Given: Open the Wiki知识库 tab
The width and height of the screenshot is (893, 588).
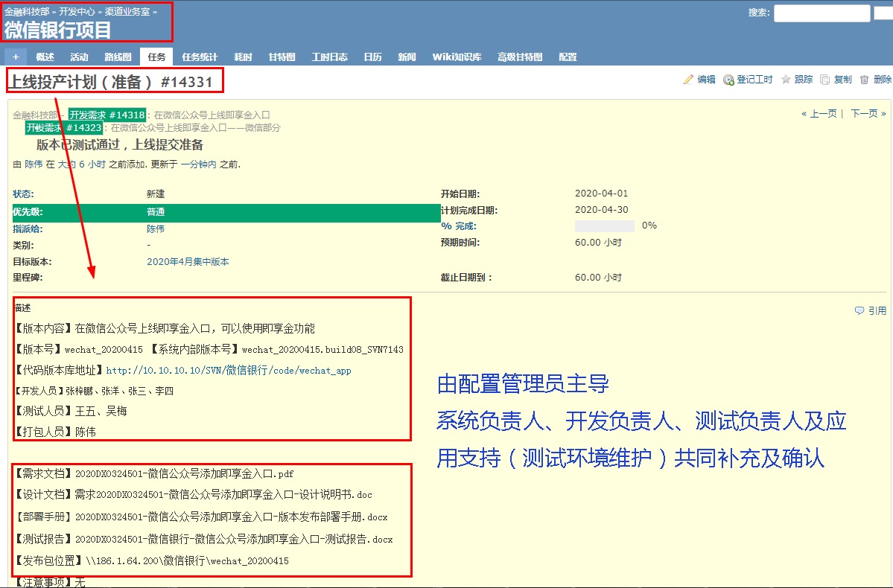Looking at the screenshot, I should pos(457,57).
